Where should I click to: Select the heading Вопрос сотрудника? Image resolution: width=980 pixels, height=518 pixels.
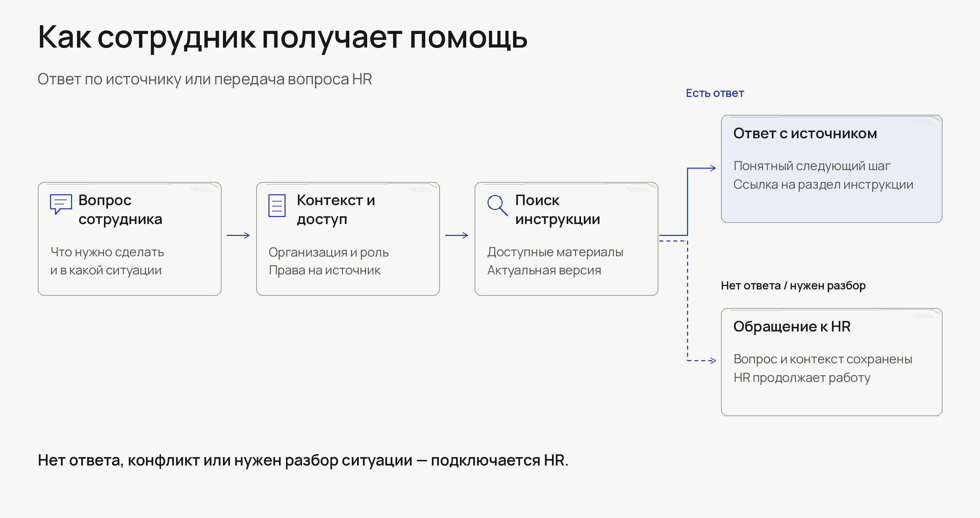(x=120, y=210)
